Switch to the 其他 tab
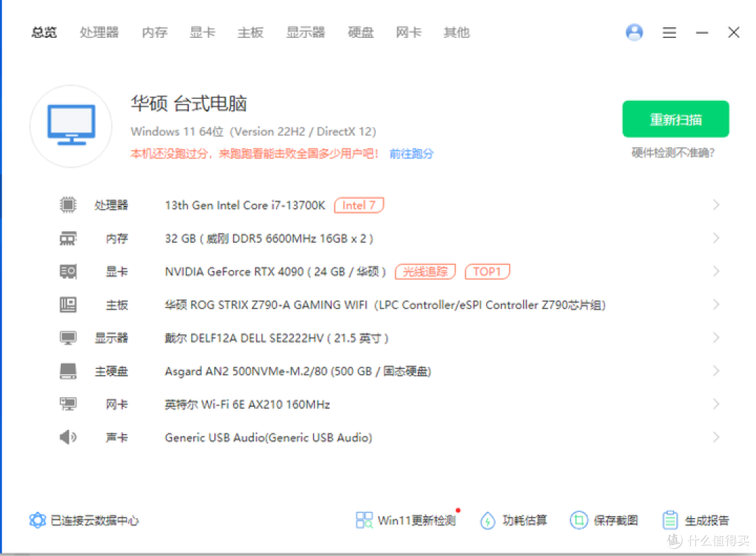The image size is (756, 556). (456, 32)
